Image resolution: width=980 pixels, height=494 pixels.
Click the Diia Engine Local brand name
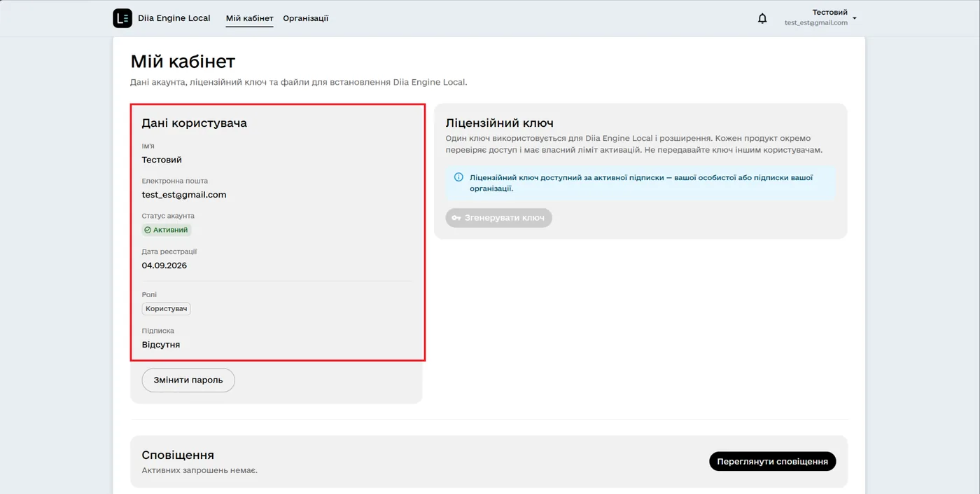click(174, 18)
